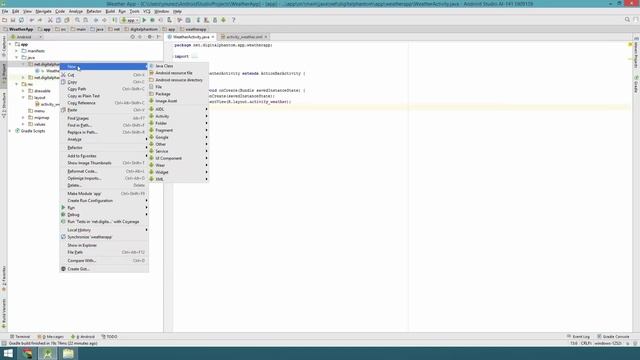Open the Widget submenu entry
Screen dimensions: 640x360
coord(178,172)
